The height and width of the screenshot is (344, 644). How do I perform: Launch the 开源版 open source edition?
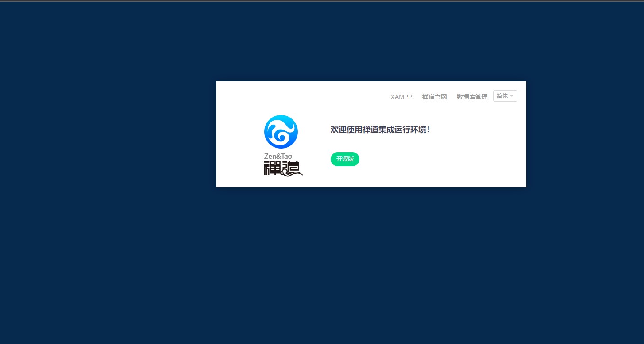click(345, 159)
